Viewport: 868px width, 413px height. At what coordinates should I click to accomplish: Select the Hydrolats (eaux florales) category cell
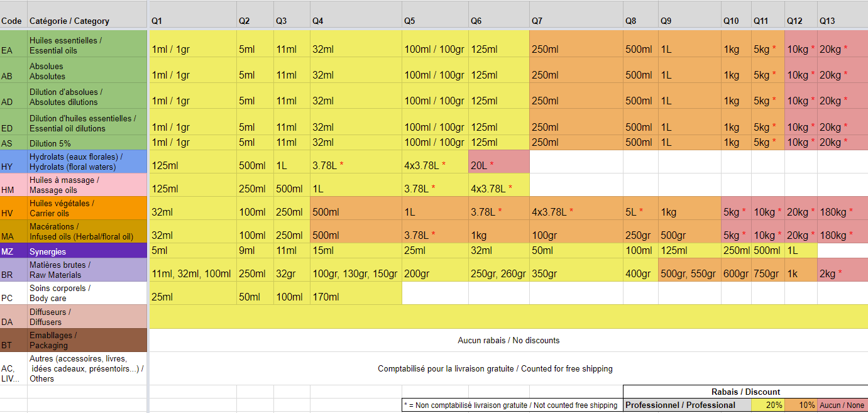coord(87,162)
